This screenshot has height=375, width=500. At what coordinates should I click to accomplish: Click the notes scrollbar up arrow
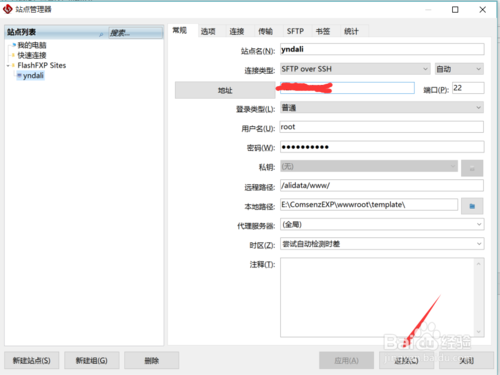point(478,264)
